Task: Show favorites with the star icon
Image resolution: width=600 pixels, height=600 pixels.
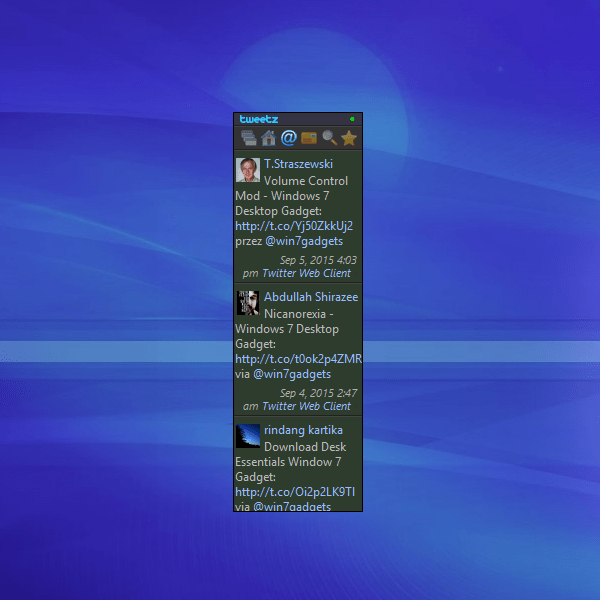Action: tap(349, 138)
